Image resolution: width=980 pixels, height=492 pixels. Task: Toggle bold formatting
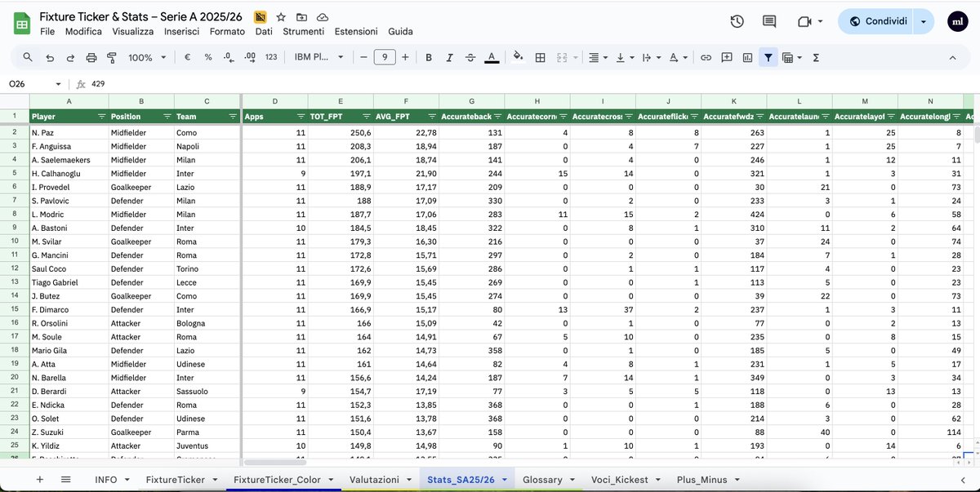[x=428, y=57]
